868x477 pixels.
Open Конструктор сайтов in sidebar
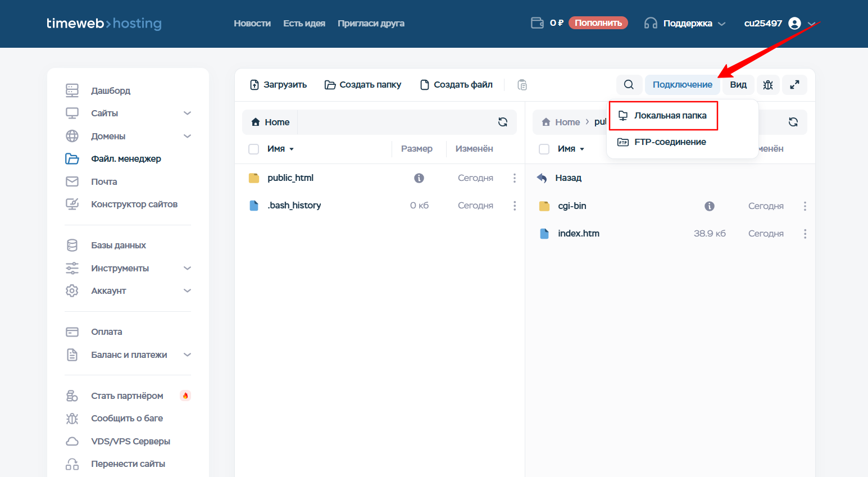[x=134, y=204]
